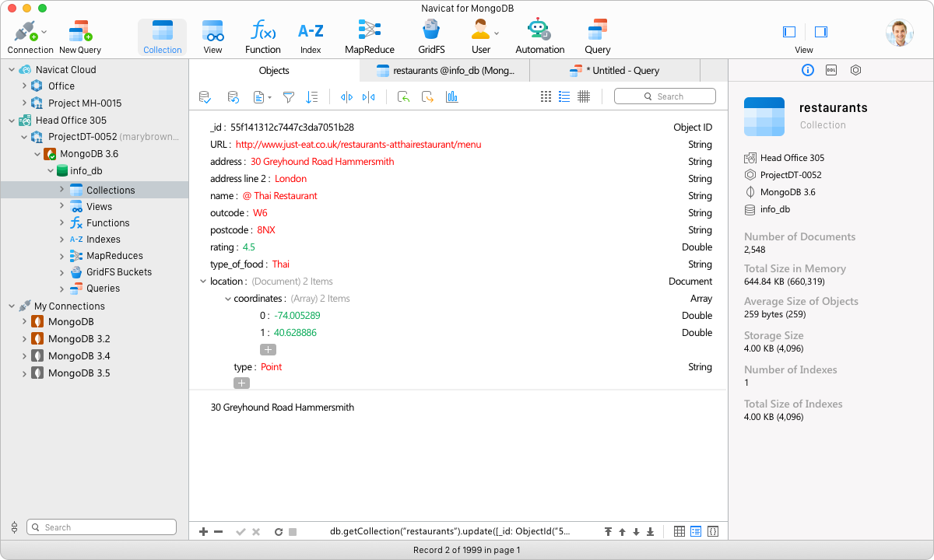Click the discard-changes database undo icon
Image resolution: width=934 pixels, height=560 pixels.
pos(233,97)
